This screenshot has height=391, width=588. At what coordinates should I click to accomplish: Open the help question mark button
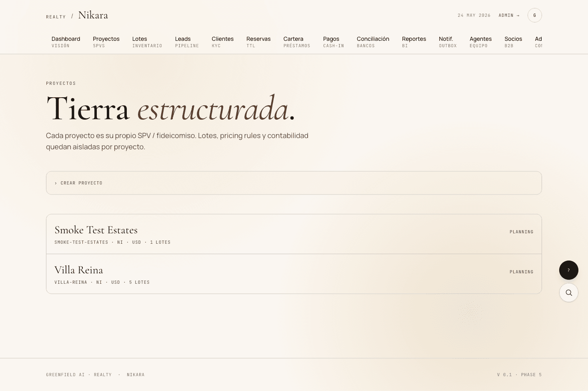click(568, 270)
